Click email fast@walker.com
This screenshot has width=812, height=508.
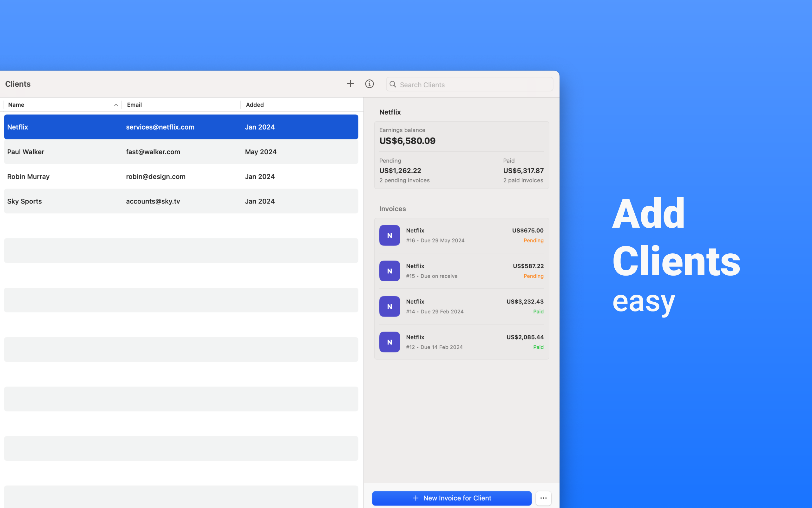(153, 152)
